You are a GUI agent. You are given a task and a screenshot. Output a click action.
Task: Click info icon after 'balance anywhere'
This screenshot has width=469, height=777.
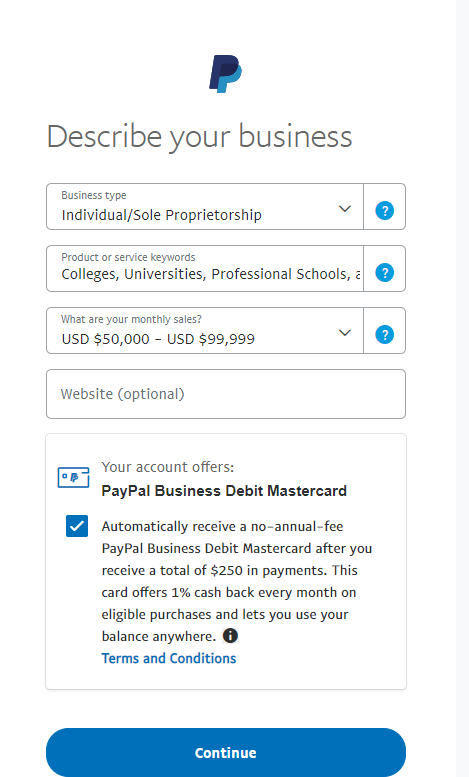[x=230, y=635]
